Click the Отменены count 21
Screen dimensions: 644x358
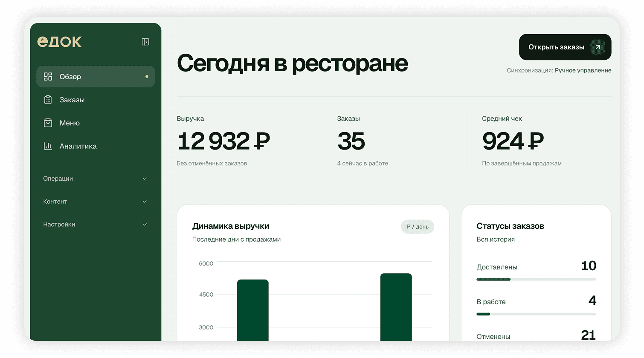pyautogui.click(x=589, y=335)
